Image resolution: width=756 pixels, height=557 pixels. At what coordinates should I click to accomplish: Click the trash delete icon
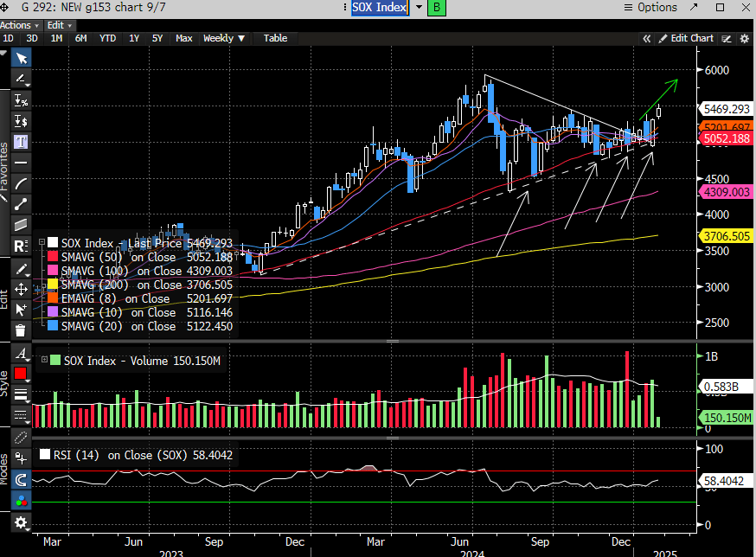21,330
